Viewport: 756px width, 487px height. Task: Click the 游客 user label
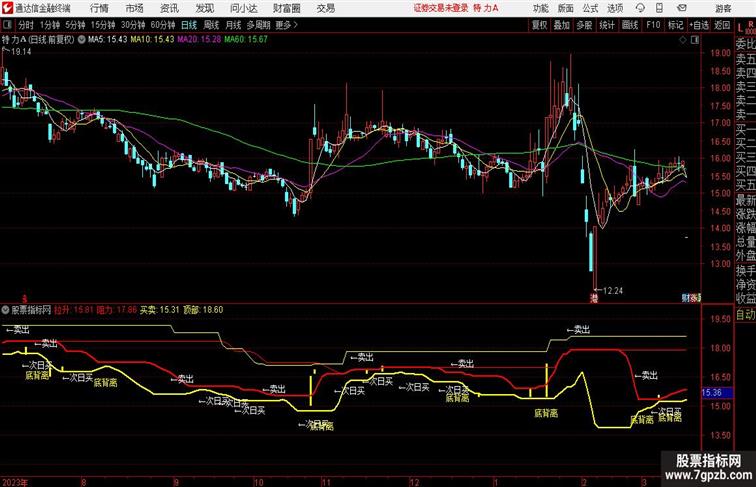(x=723, y=8)
